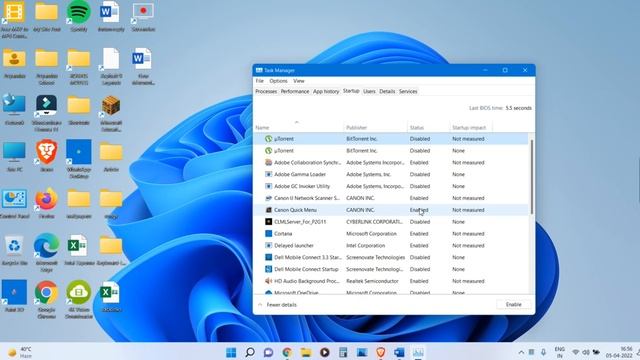Select the HD Audio Background Process row
This screenshot has width=640, height=360.
click(391, 281)
